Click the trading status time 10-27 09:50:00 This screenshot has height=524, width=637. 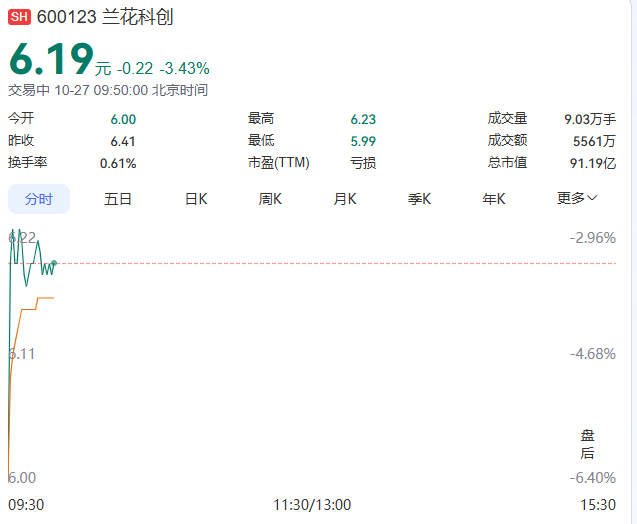coord(101,90)
